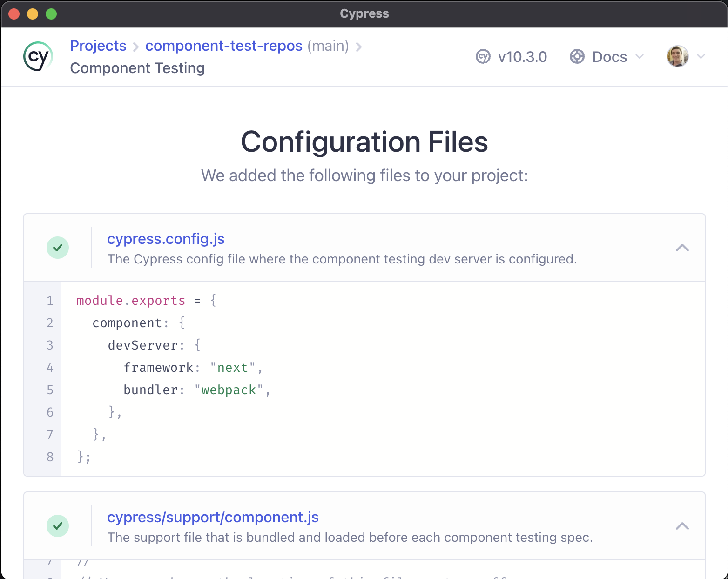The image size is (728, 579).
Task: Open the cypress.config.js file link
Action: click(x=166, y=239)
